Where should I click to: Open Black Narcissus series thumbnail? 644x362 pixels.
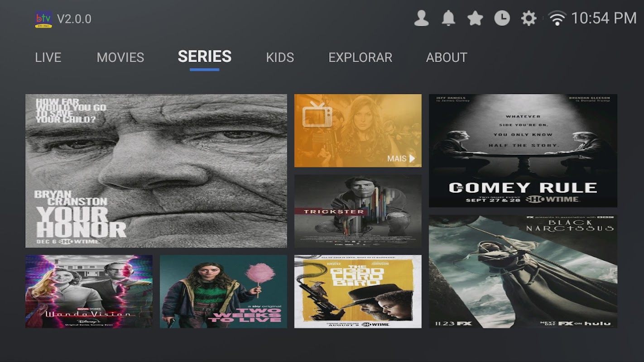pos(523,271)
